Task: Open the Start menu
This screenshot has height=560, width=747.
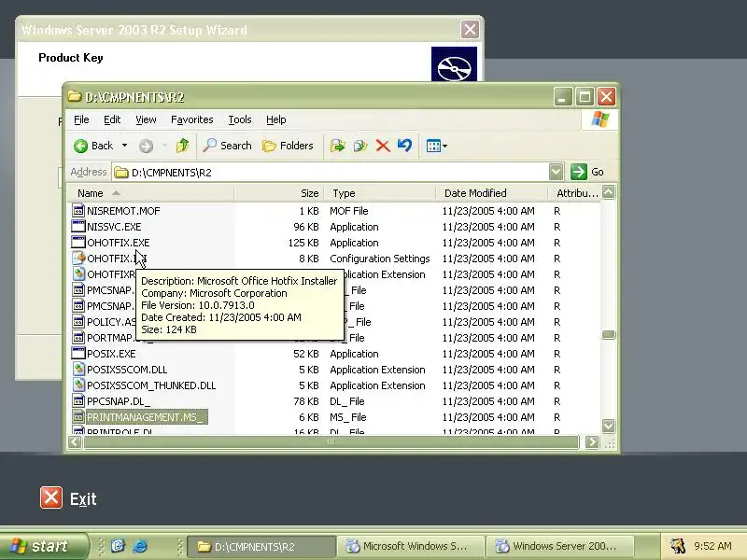Action: tap(44, 546)
